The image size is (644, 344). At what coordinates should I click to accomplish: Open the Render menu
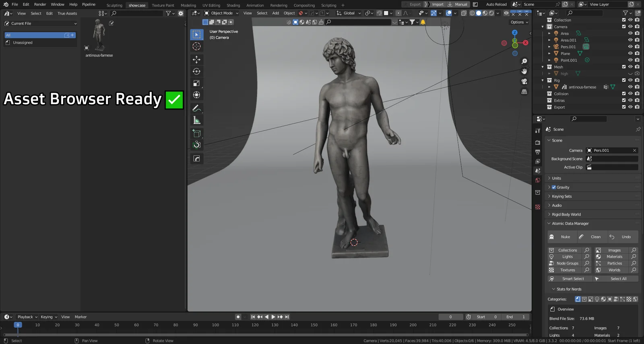[40, 4]
